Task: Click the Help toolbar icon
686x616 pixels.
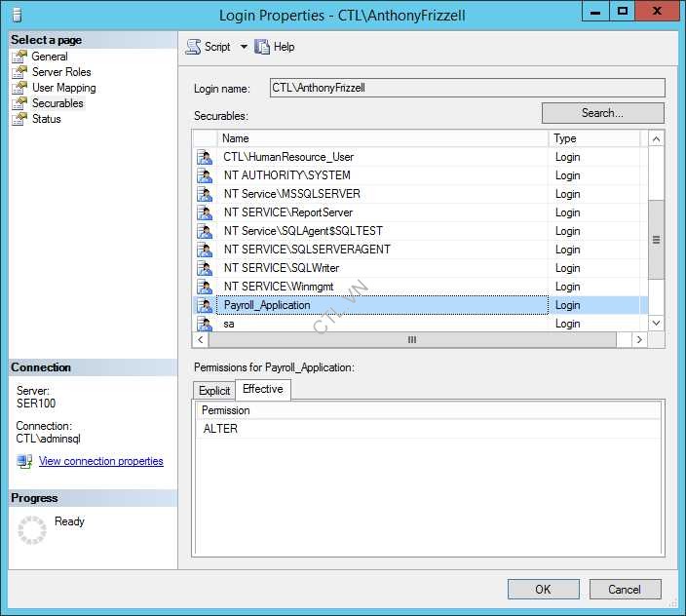Action: [262, 47]
